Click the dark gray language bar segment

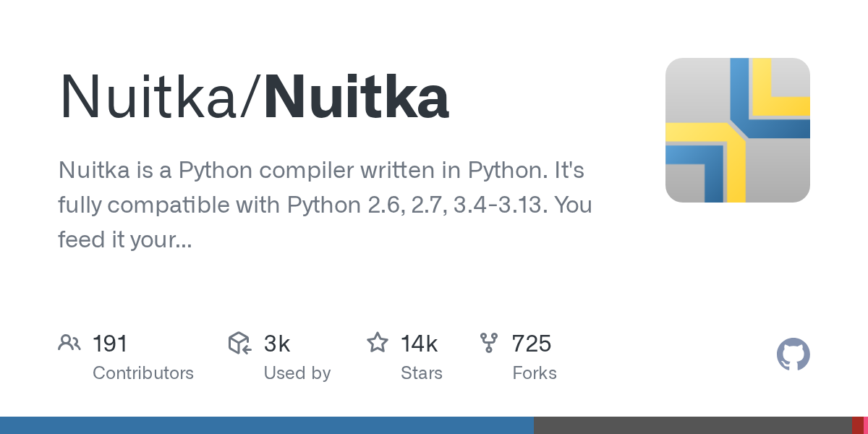tap(692, 425)
